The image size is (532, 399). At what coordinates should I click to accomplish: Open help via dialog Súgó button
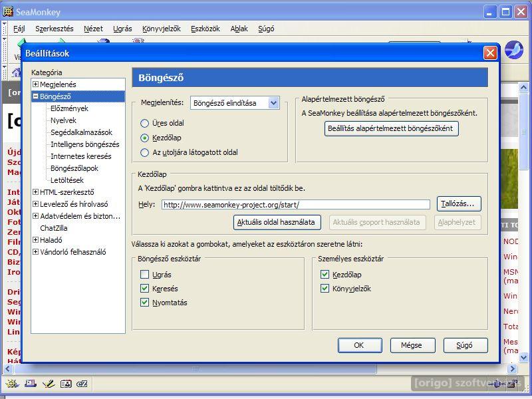[465, 345]
